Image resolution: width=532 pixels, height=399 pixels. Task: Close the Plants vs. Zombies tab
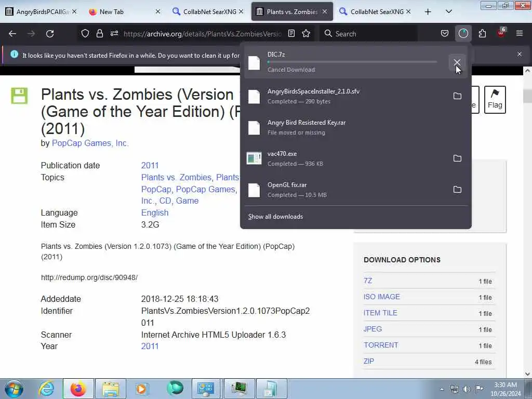click(x=325, y=12)
